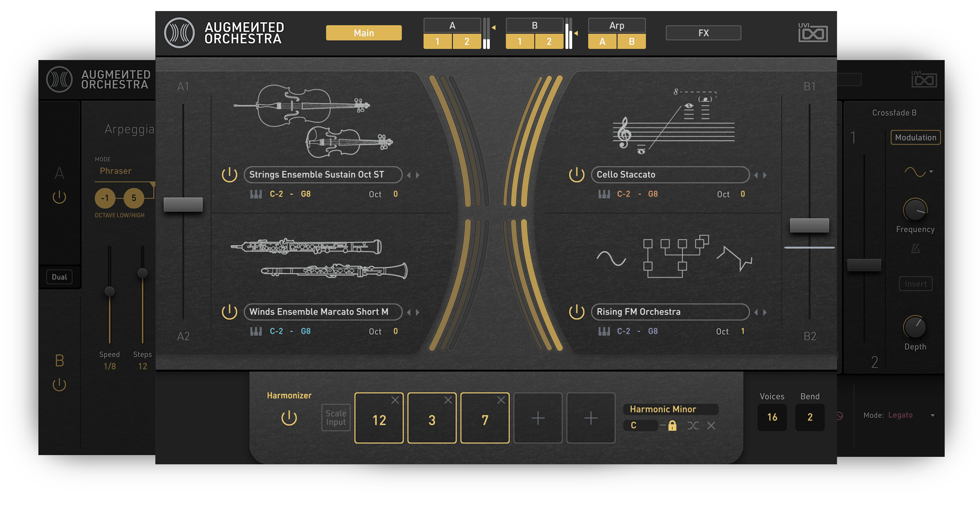This screenshot has height=512, width=980.
Task: Open the root note C dropdown
Action: pos(640,425)
